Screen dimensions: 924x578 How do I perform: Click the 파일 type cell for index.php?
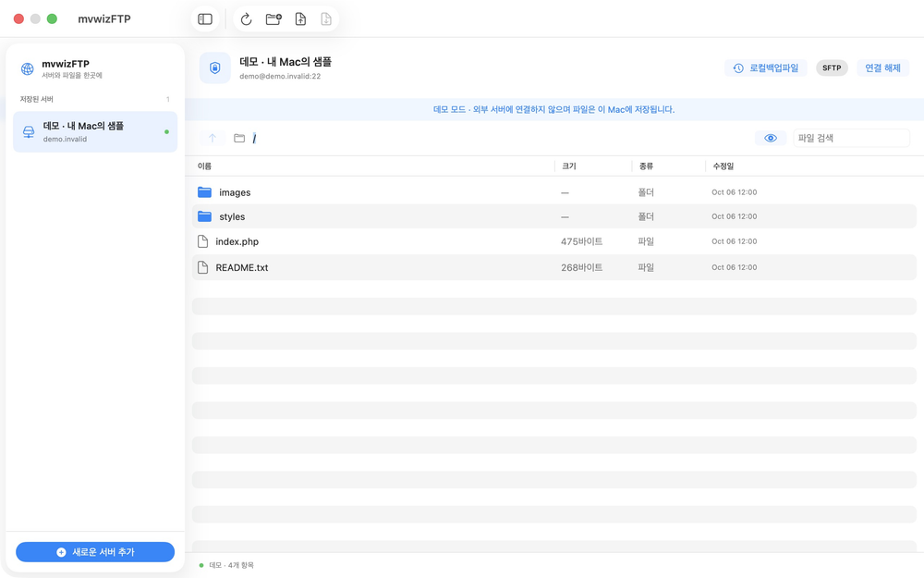[646, 241]
